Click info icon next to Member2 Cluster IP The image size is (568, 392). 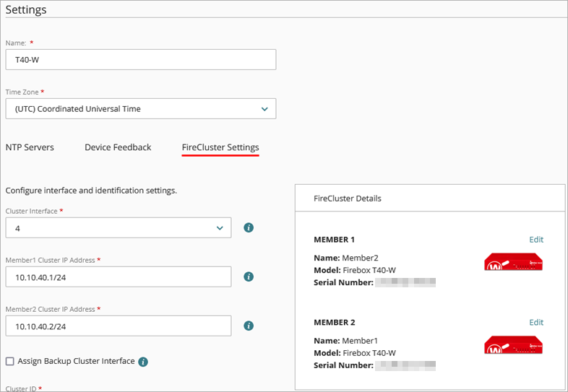point(249,326)
